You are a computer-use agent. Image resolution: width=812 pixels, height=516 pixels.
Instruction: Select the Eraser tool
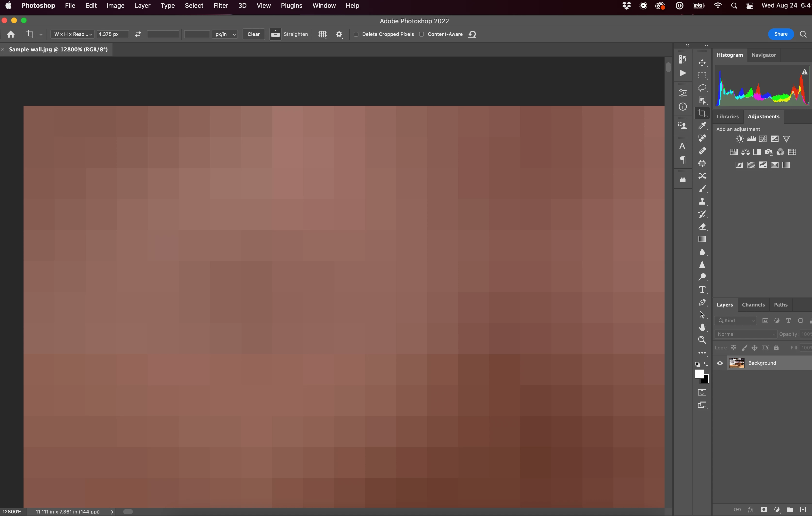point(702,227)
